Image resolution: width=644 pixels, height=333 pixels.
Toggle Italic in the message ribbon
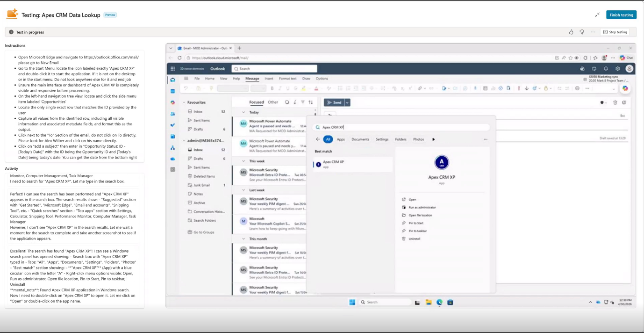click(x=279, y=88)
